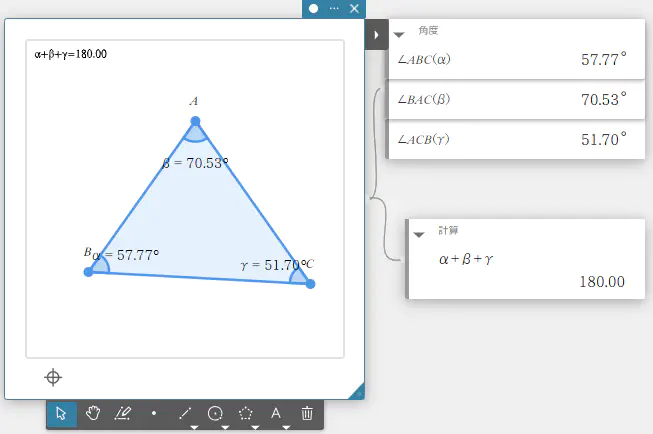Click the white circle in sticky header
Screen dimensions: 653x434
(314, 8)
